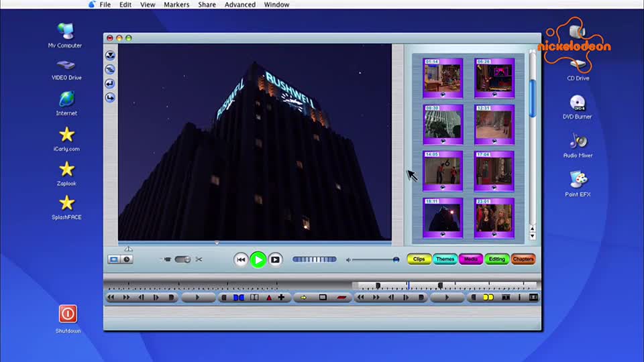Open the Media pane
Screen dimensions: 644x362
pyautogui.click(x=471, y=259)
